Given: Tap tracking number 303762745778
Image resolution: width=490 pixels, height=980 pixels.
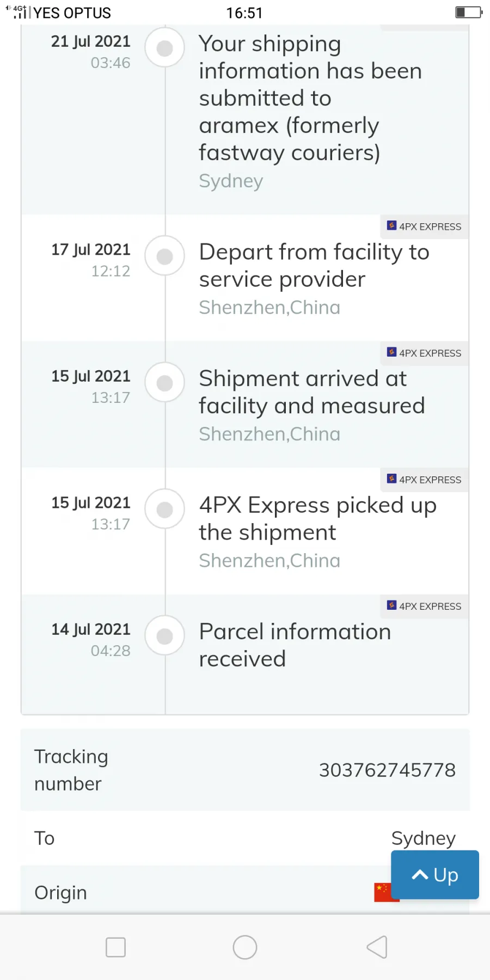Looking at the screenshot, I should click(x=387, y=770).
